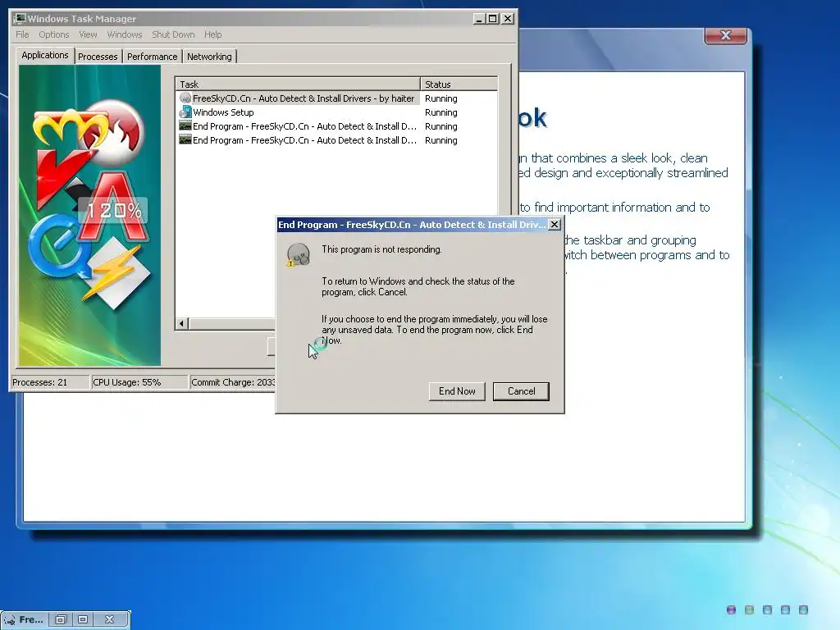
Task: Click the Windows Task Manager title bar text
Action: click(x=81, y=19)
